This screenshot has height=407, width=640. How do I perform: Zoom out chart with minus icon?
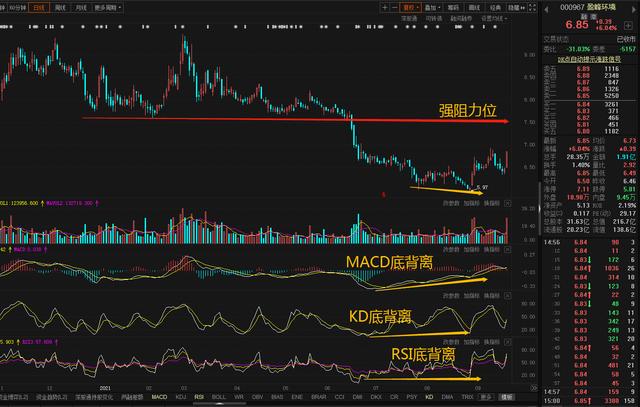[394, 7]
